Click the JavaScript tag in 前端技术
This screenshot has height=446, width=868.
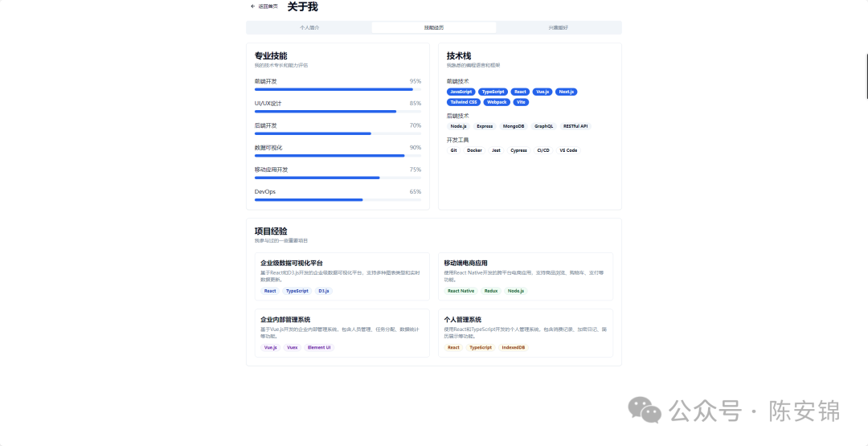[x=461, y=92]
